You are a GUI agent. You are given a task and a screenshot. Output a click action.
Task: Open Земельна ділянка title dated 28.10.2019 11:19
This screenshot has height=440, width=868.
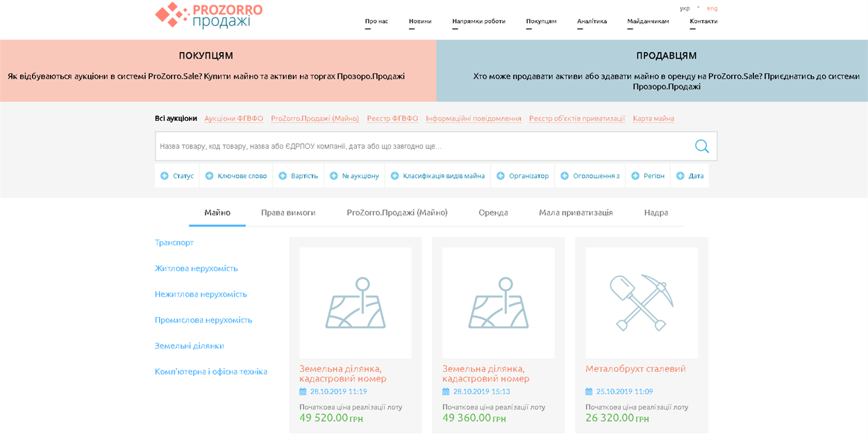(x=343, y=373)
